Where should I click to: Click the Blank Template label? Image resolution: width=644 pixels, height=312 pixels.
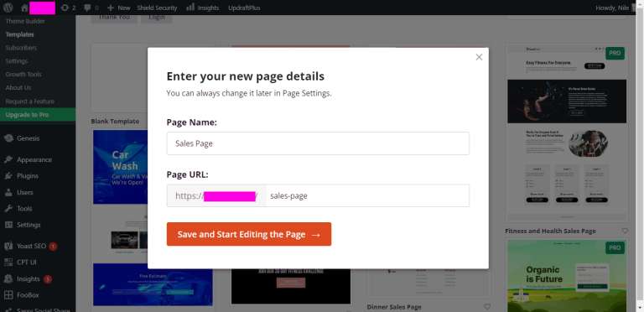tap(115, 121)
